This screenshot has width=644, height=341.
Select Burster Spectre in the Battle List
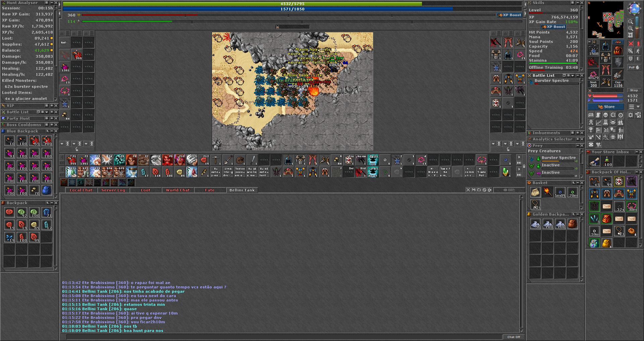click(553, 81)
